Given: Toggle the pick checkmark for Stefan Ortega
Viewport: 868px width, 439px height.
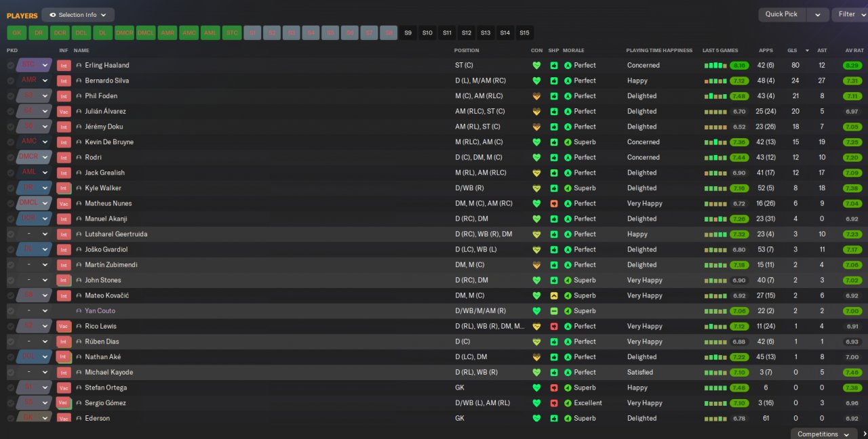Looking at the screenshot, I should click(x=10, y=388).
